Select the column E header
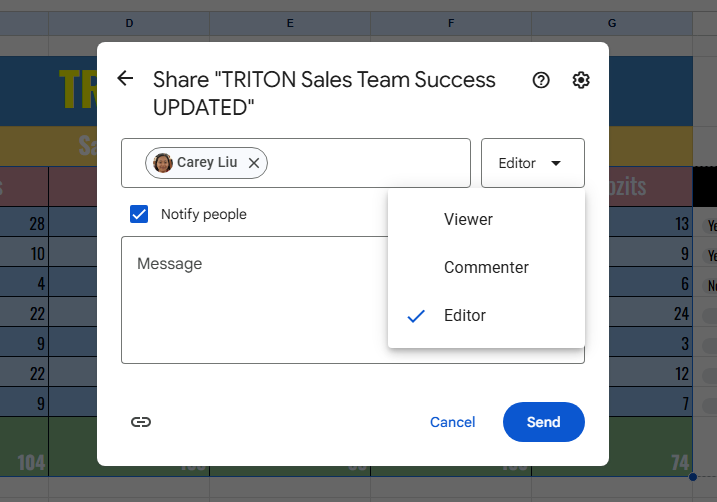Screen dimensions: 717x502 (x=290, y=23)
